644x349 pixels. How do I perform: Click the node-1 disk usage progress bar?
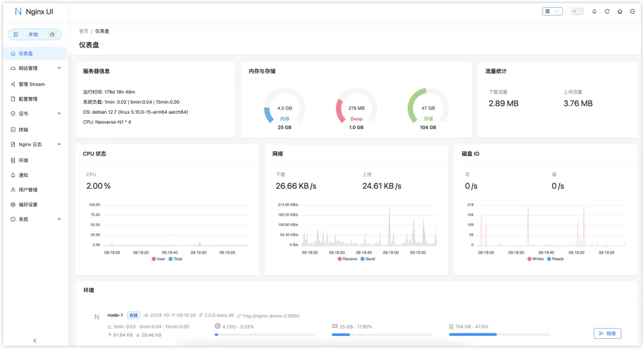pyautogui.click(x=499, y=335)
